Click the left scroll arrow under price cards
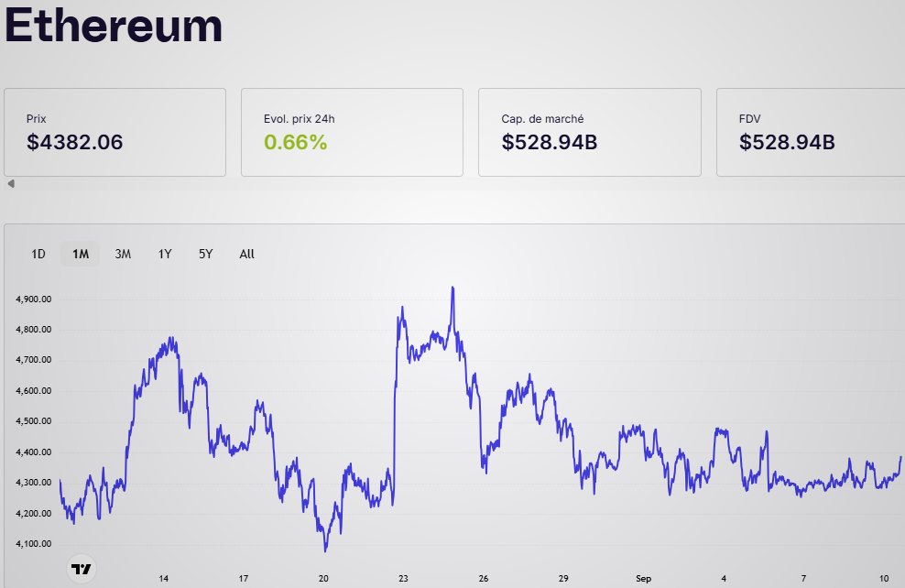 [11, 184]
